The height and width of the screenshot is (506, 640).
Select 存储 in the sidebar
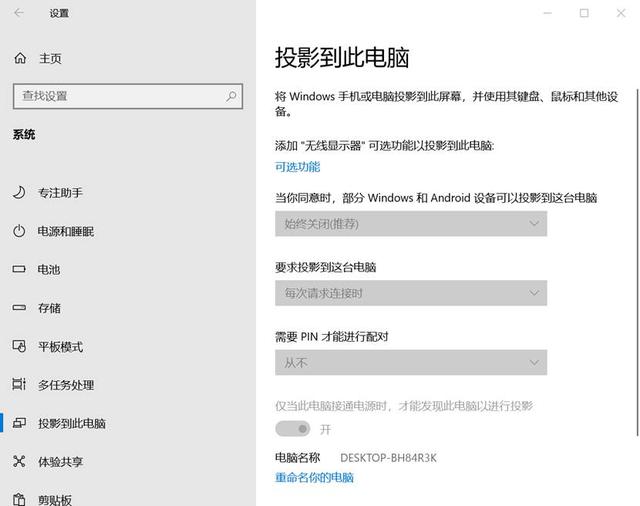[49, 308]
